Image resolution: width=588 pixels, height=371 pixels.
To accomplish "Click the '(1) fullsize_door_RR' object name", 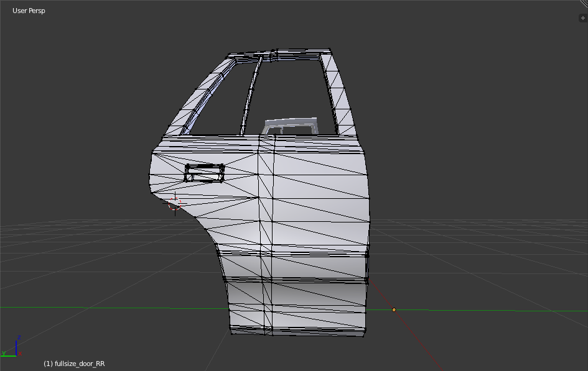I will click(74, 364).
